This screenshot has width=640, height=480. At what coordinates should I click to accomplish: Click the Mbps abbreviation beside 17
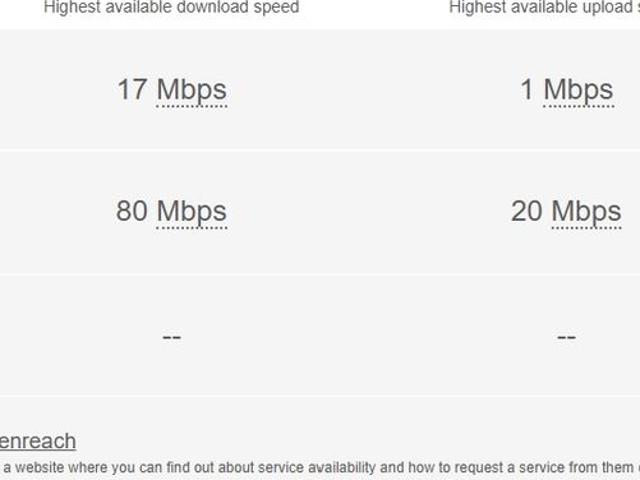pyautogui.click(x=192, y=90)
